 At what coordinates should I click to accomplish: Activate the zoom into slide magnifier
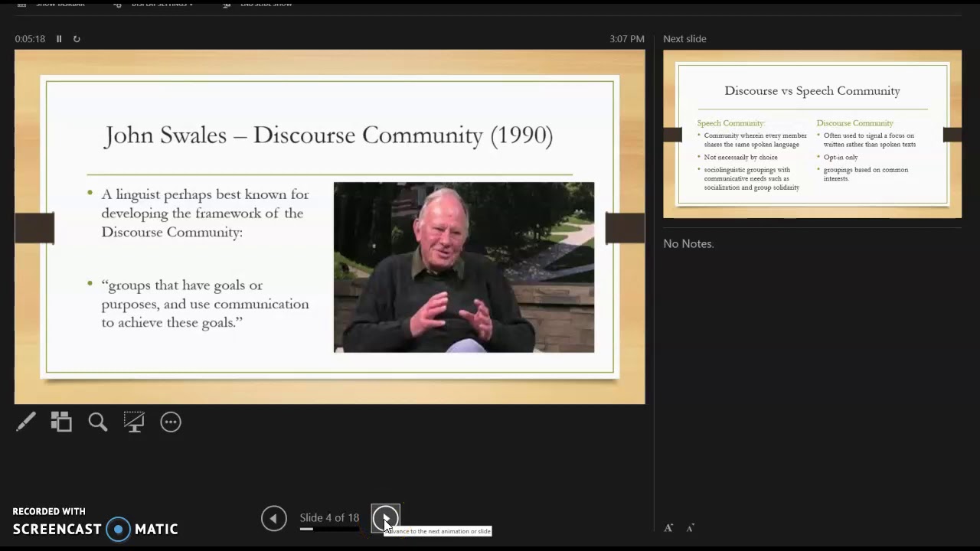click(97, 422)
